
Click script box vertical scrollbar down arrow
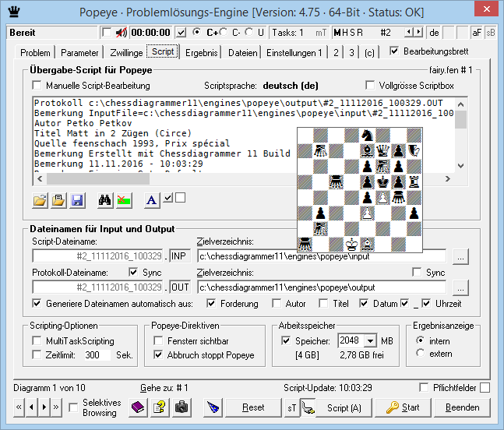[x=460, y=166]
